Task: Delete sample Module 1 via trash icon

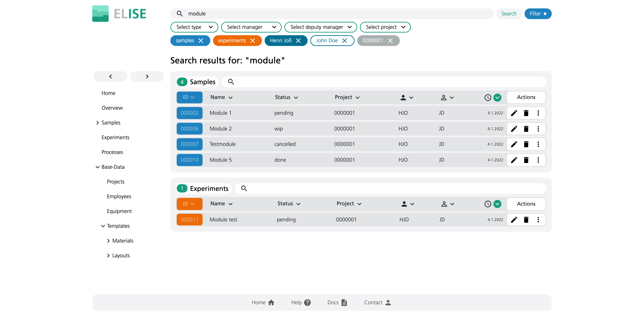Action: click(x=526, y=113)
